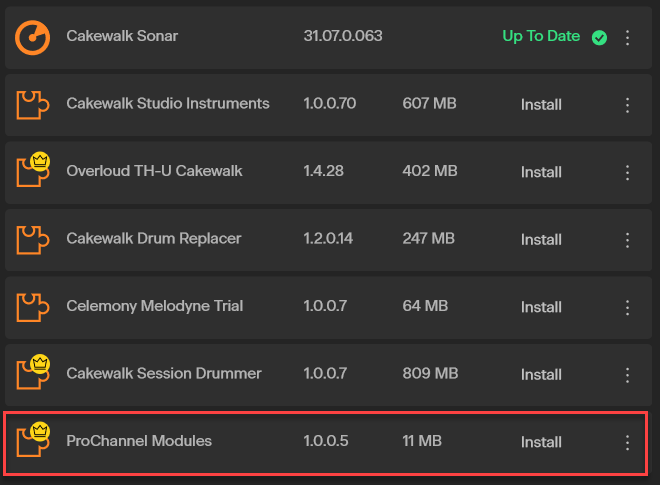Click the ProChannel Modules plugin icon
This screenshot has height=485, width=660.
pyautogui.click(x=33, y=439)
